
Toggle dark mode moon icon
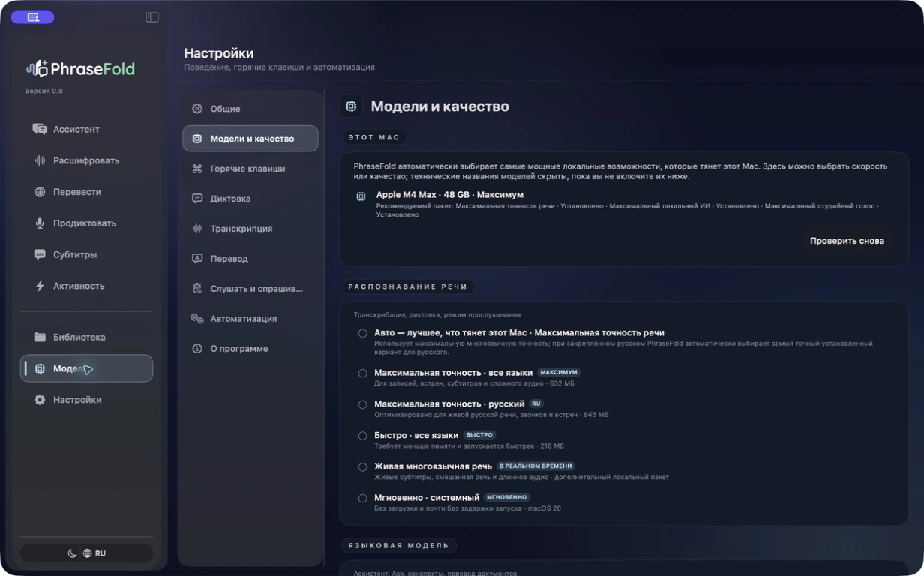pos(72,553)
